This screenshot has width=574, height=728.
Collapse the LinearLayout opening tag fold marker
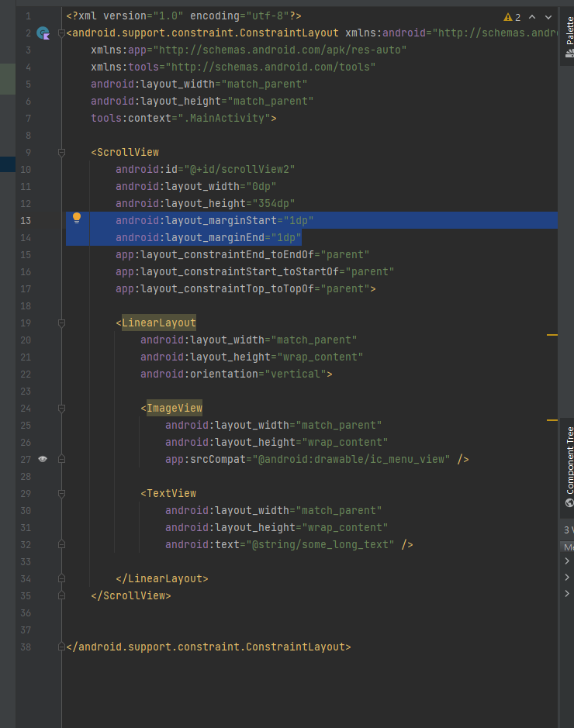click(x=61, y=323)
